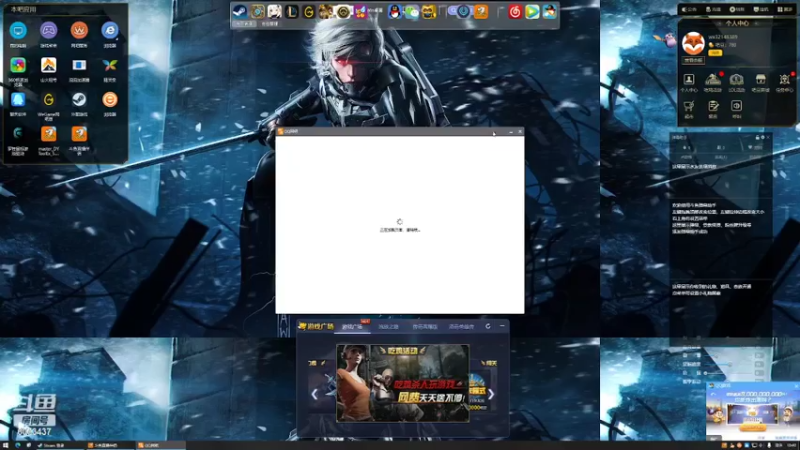Select second tab in game plaza window
800x450 pixels.
coord(388,327)
